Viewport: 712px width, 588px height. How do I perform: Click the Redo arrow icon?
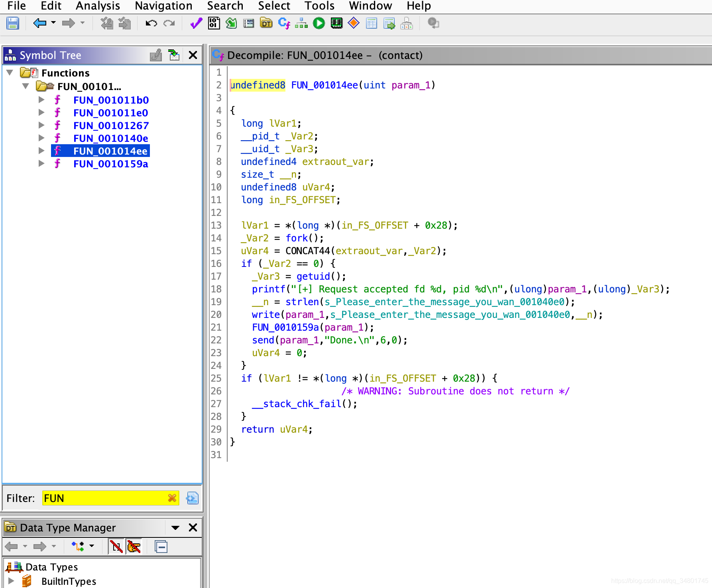coord(169,23)
